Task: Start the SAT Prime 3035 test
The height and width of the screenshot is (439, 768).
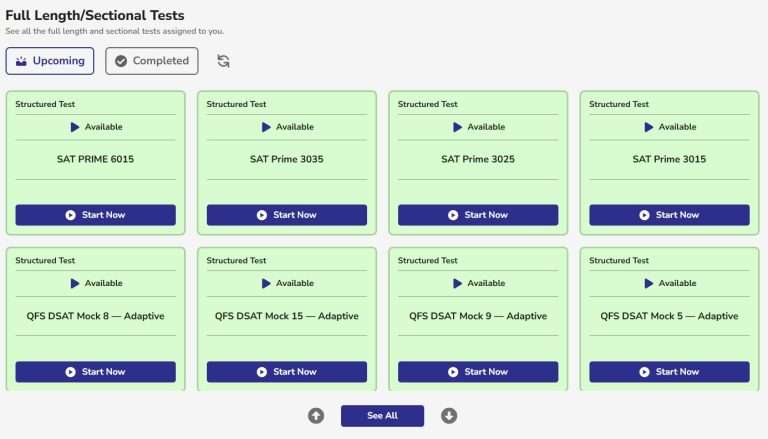Action: pyautogui.click(x=286, y=215)
